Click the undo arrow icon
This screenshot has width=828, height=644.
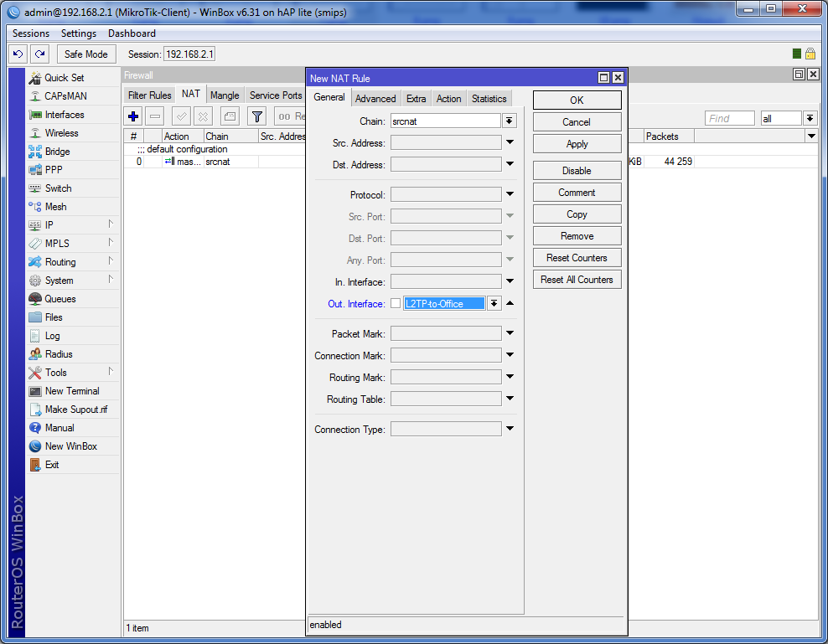coord(18,54)
